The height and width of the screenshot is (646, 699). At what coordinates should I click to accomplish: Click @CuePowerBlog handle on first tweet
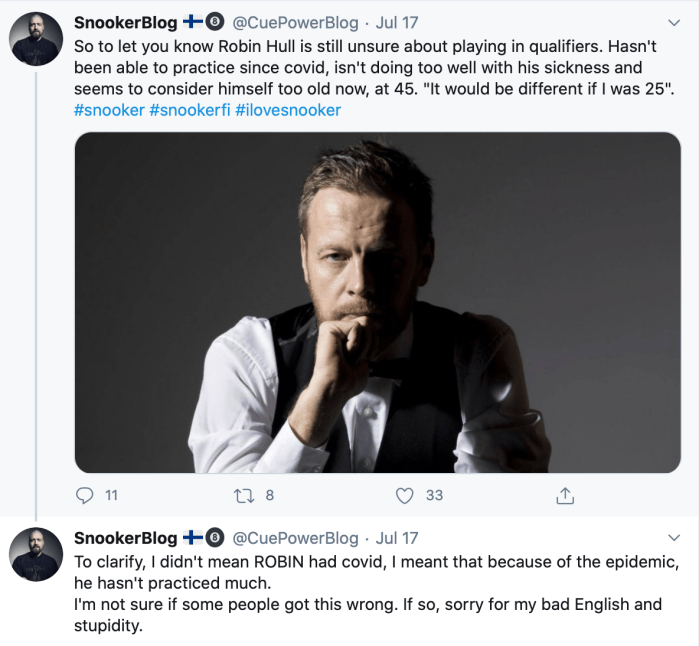(x=295, y=22)
